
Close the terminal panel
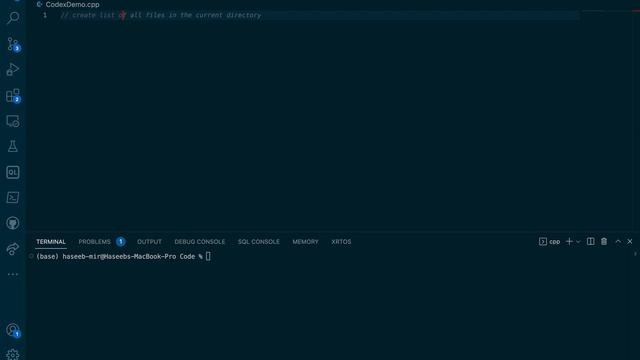click(630, 242)
